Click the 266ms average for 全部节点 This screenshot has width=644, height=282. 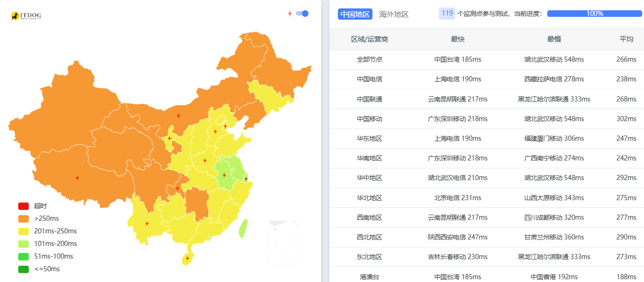(x=626, y=59)
